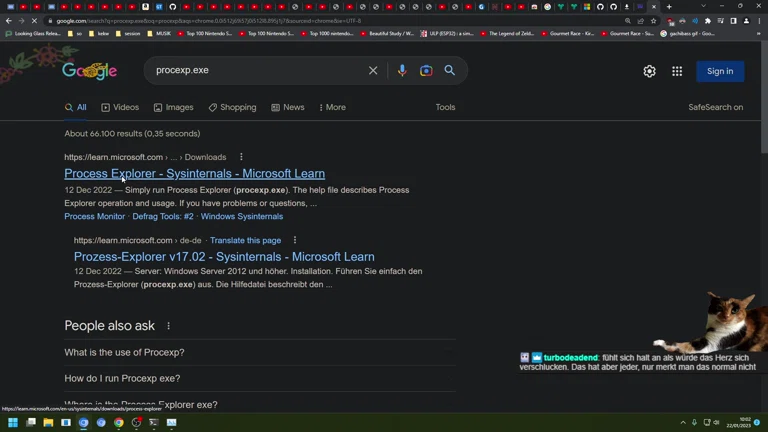Expand the More search filters menu
The width and height of the screenshot is (768, 432).
point(332,108)
